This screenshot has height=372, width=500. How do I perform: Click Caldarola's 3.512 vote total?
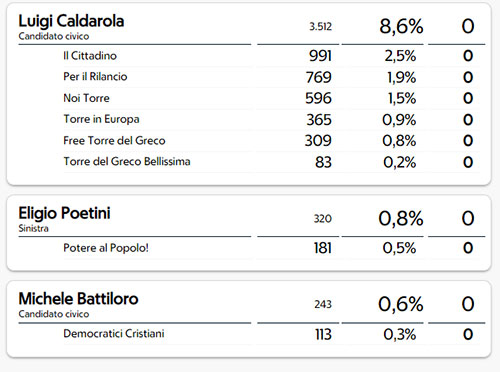[320, 27]
